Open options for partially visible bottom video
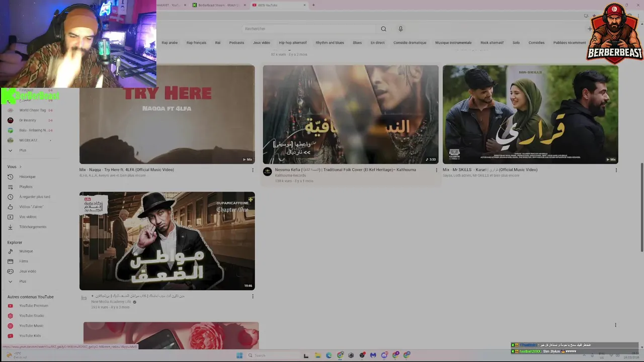Image resolution: width=644 pixels, height=362 pixels. (615, 325)
